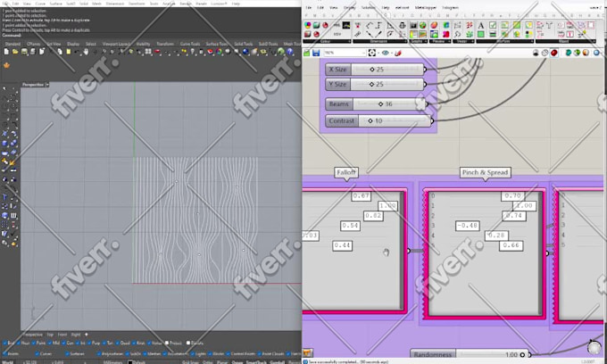This screenshot has width=607, height=364.
Task: Click the printer icon in Dimension group
Action: point(403,26)
